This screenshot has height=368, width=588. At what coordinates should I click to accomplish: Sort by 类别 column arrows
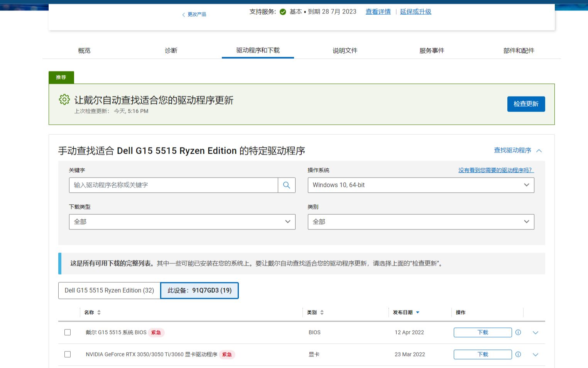tap(322, 312)
